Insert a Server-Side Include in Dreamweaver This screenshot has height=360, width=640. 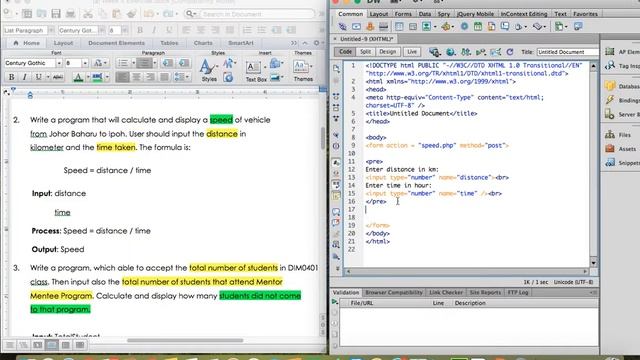tap(491, 27)
